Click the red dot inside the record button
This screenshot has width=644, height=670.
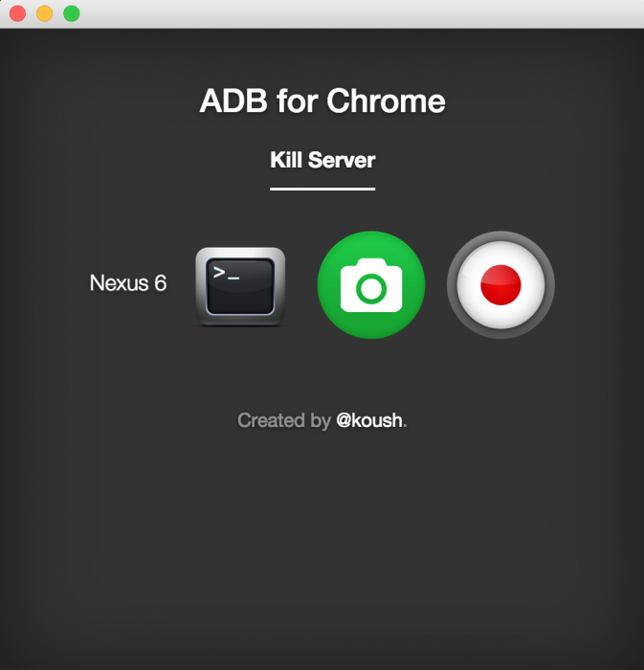500,285
